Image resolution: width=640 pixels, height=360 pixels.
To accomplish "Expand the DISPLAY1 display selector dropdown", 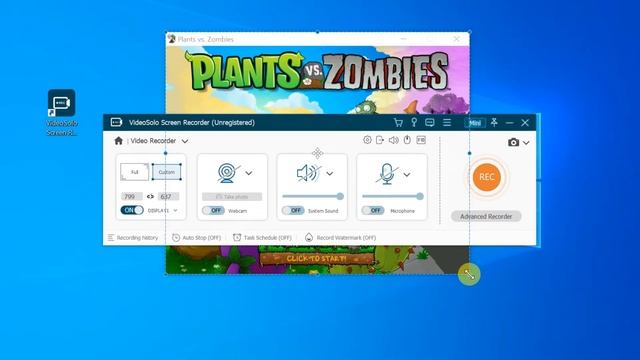I will (176, 211).
